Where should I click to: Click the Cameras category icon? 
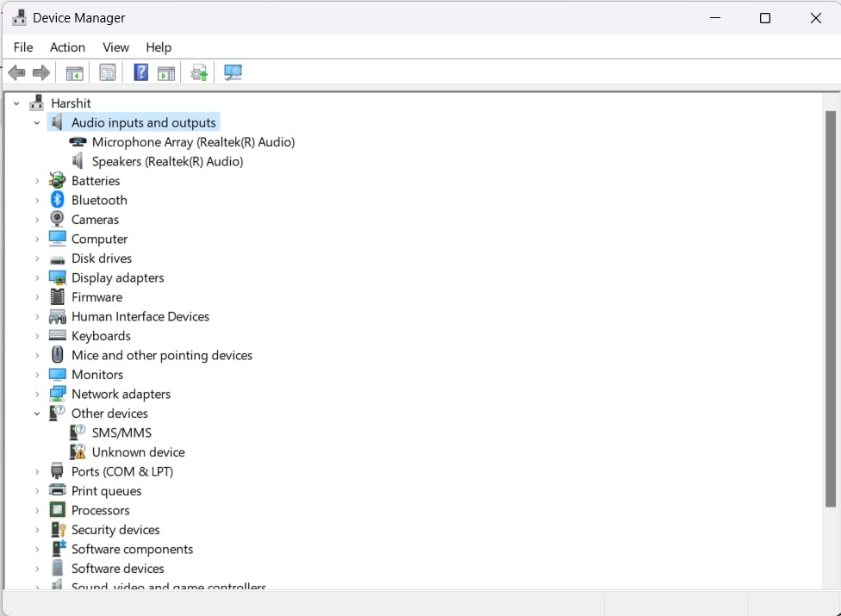tap(58, 220)
